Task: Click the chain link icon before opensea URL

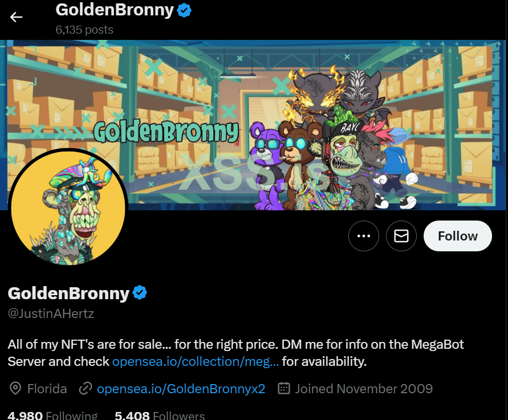Action: click(86, 388)
